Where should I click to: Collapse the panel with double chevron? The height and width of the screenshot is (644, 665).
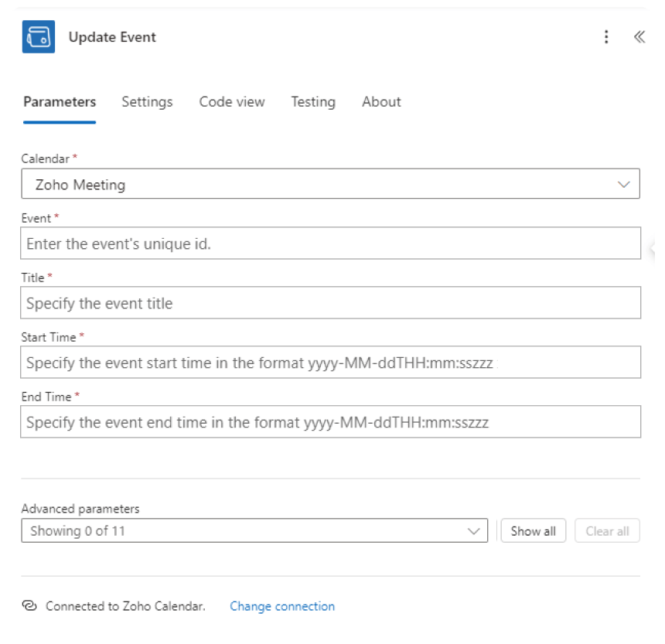point(639,37)
